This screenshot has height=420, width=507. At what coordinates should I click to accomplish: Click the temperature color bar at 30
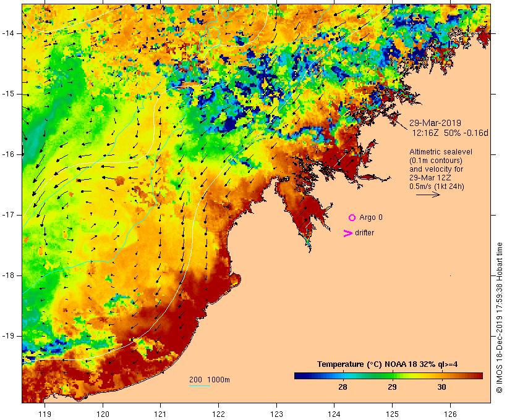(x=441, y=376)
